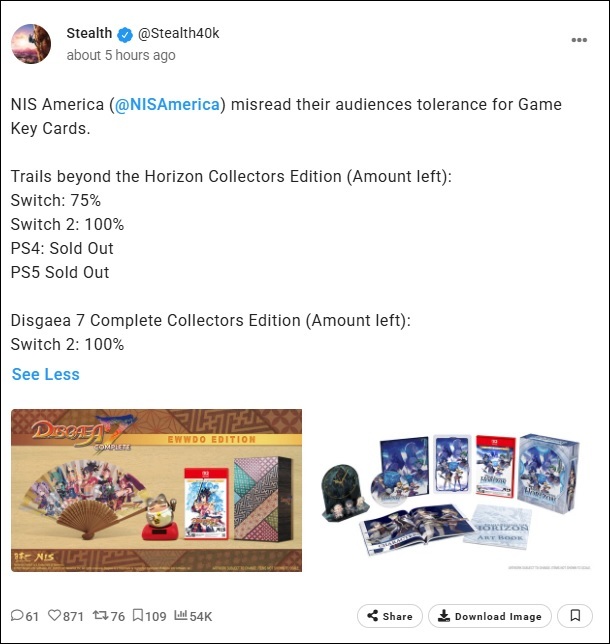View analytics via the 54K bar chart icon
Image resolution: width=610 pixels, height=644 pixels.
click(181, 615)
